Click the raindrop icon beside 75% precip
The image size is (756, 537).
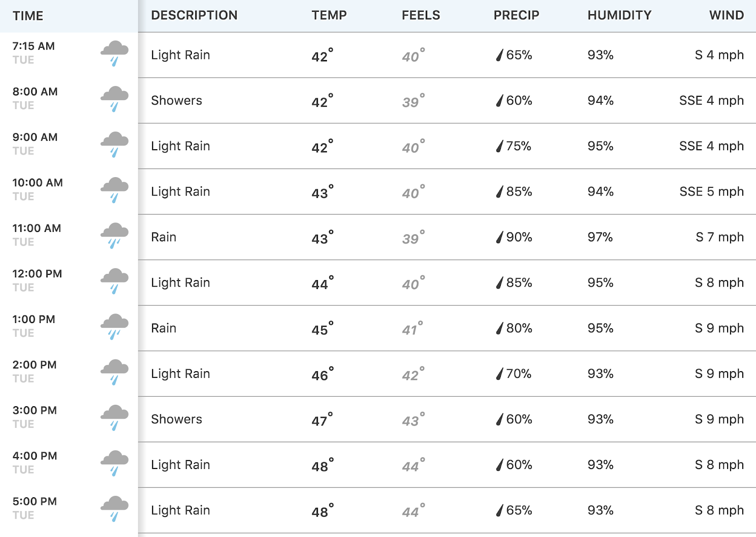point(499,146)
